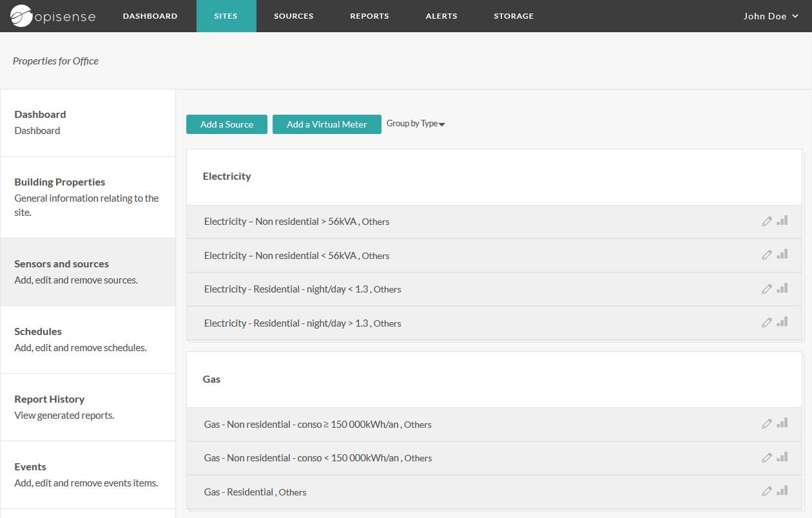812x518 pixels.
Task: Open the Group by Type dropdown
Action: (416, 124)
